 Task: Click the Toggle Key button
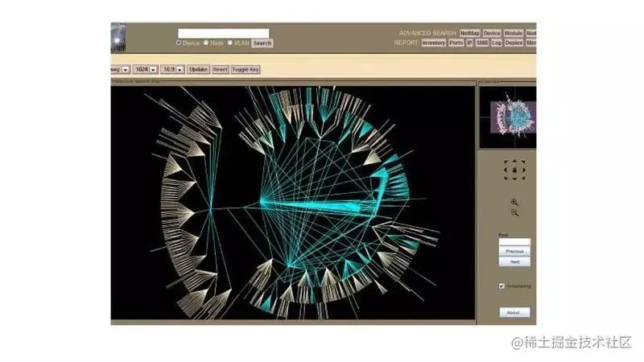(x=246, y=70)
